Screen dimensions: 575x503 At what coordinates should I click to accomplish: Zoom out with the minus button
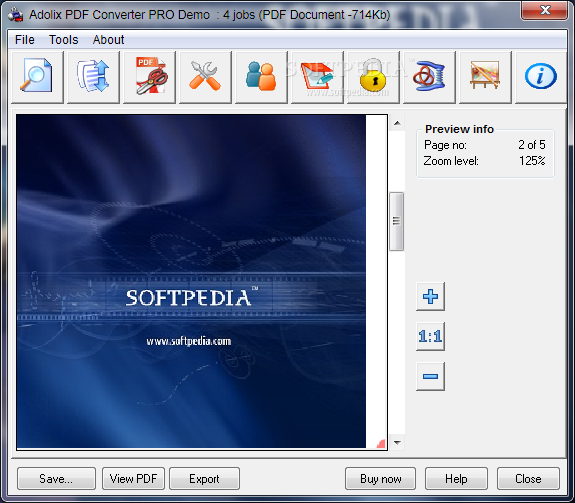pos(430,376)
